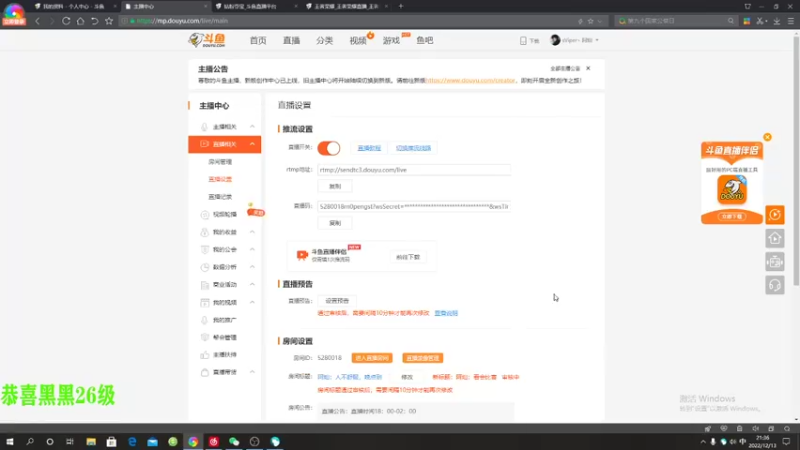This screenshot has width=800, height=450.
Task: Click link to the right of 直播教程
Action: (413, 148)
